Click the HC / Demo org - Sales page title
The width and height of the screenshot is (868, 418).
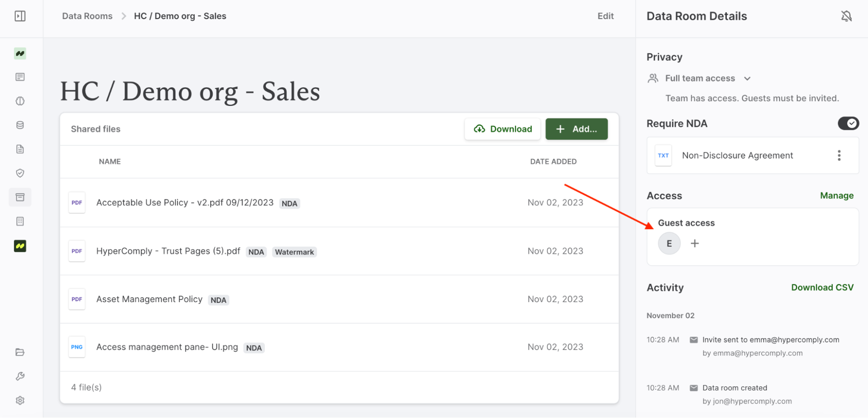pos(190,92)
